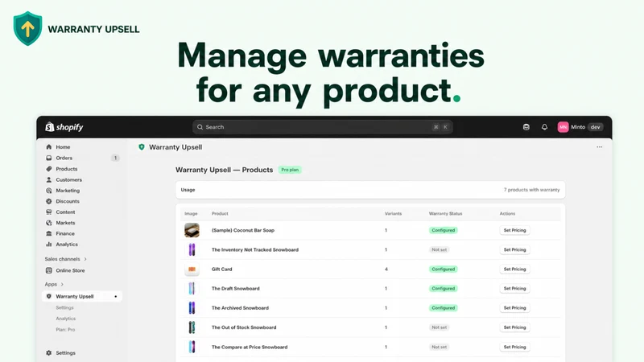Click the Customers person icon
Screen dimensions: 644x362
49,179
